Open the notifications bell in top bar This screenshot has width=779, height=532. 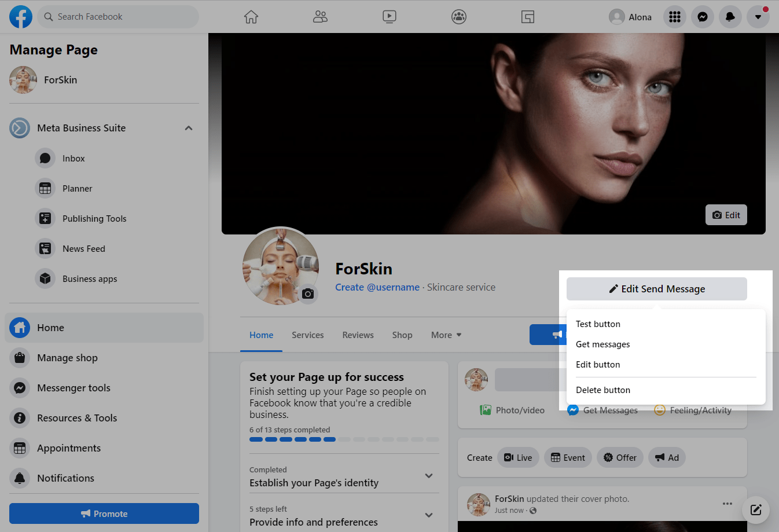pyautogui.click(x=730, y=17)
